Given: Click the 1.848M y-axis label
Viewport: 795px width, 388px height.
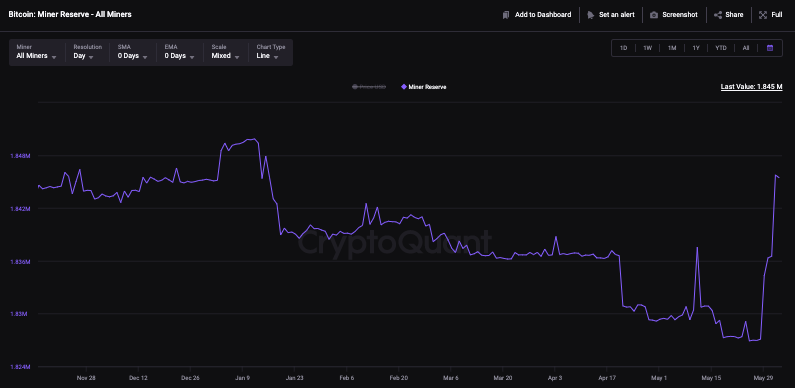Looking at the screenshot, I should pos(21,156).
